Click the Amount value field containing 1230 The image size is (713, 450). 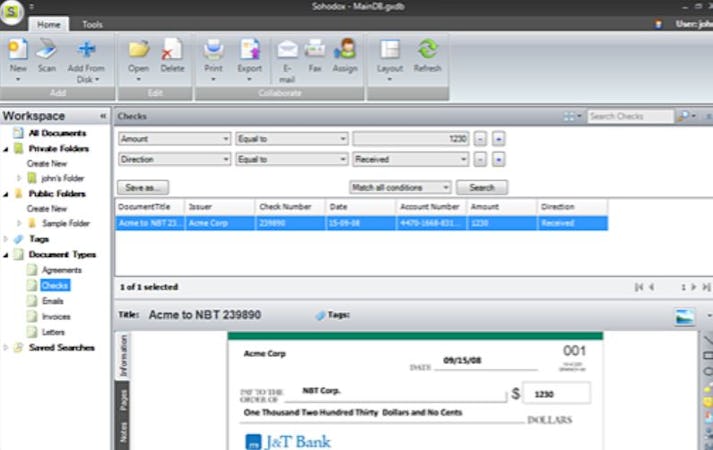pos(411,139)
